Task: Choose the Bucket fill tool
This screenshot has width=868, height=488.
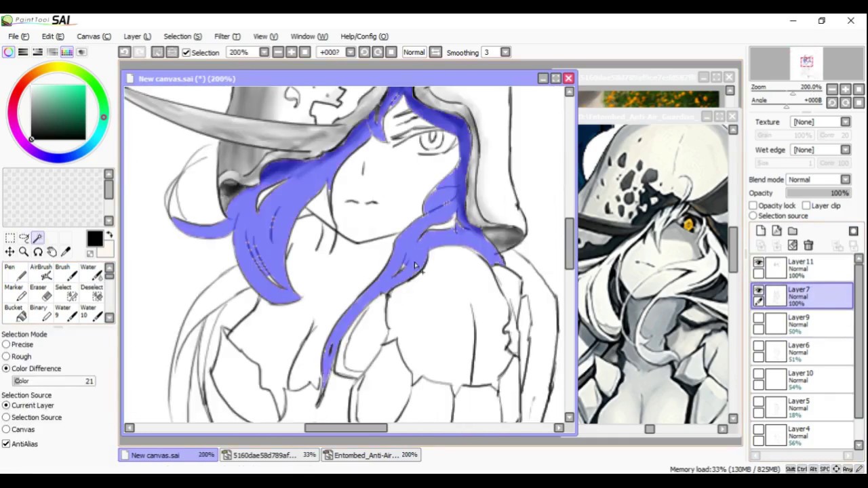Action: 14,313
